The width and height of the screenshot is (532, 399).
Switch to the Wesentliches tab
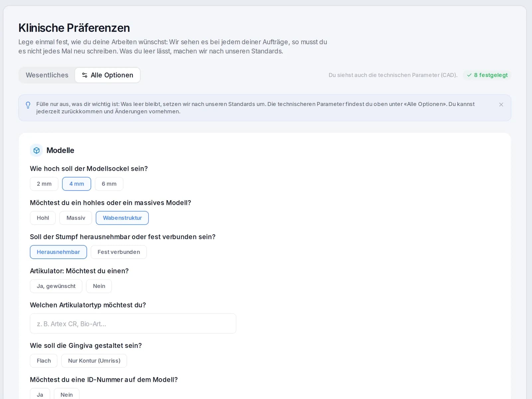pos(47,75)
